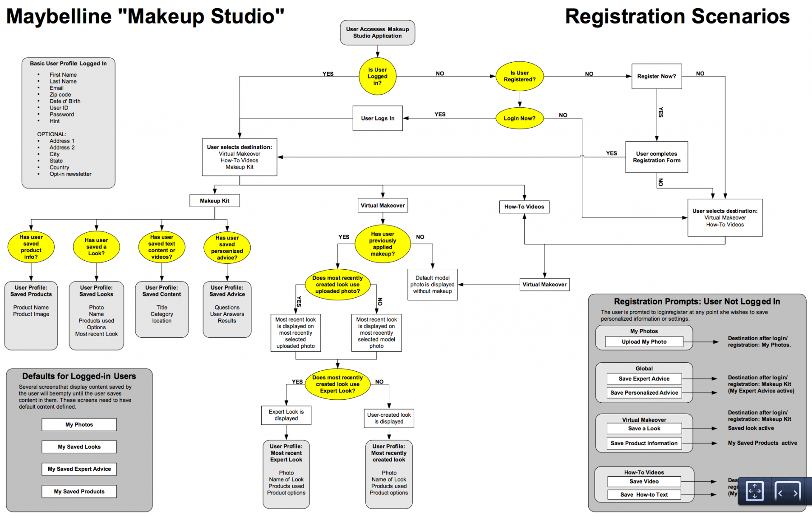
Task: Select 'User Profile: Saved Content' box
Action: tap(162, 309)
